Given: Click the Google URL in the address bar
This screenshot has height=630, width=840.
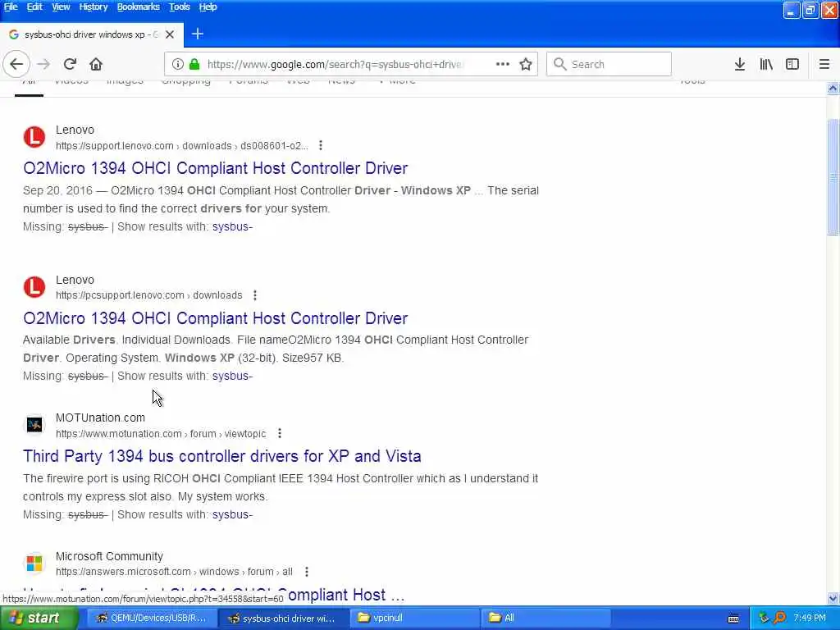Looking at the screenshot, I should 336,64.
